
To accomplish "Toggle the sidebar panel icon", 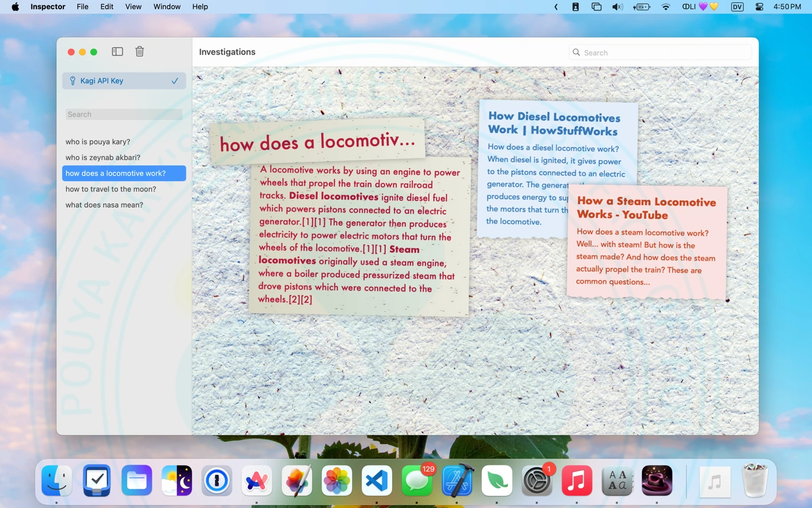I will [x=117, y=52].
